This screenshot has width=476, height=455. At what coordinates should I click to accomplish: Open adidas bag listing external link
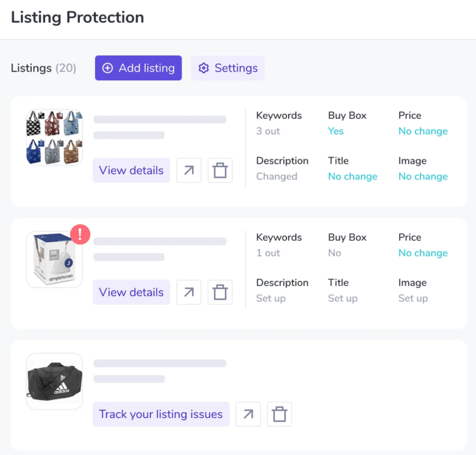pyautogui.click(x=248, y=414)
